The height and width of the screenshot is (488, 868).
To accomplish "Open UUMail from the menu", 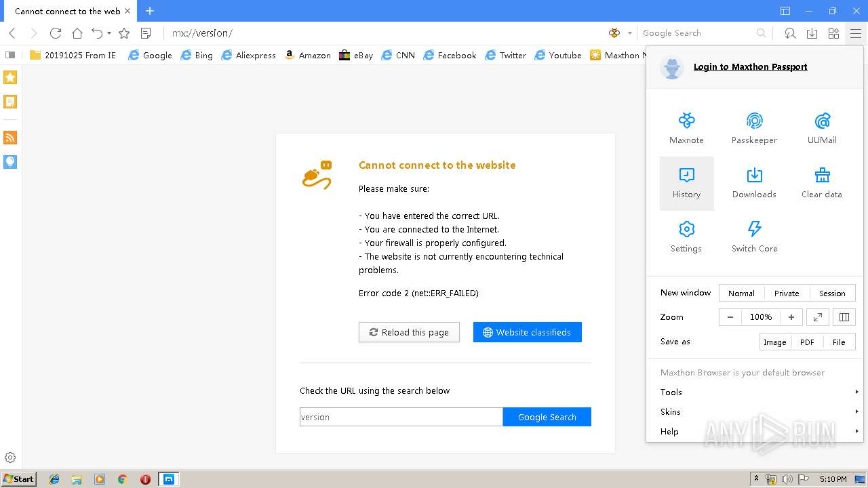I will tap(822, 129).
